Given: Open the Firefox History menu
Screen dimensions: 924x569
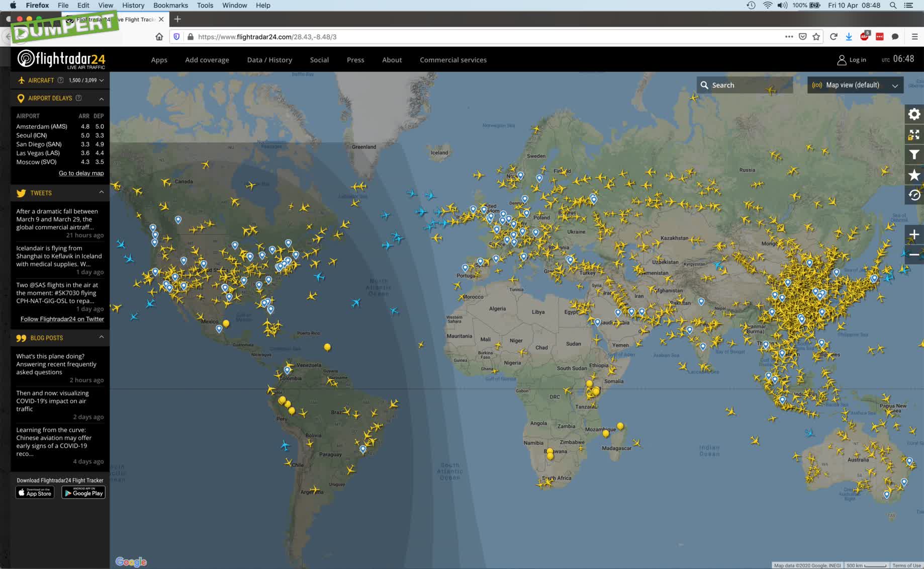Looking at the screenshot, I should pos(133,6).
